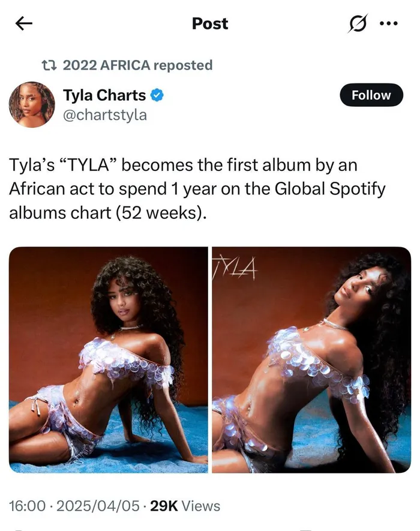Open the right album cover photo
Screen dimensions: 420x531
pyautogui.click(x=311, y=359)
